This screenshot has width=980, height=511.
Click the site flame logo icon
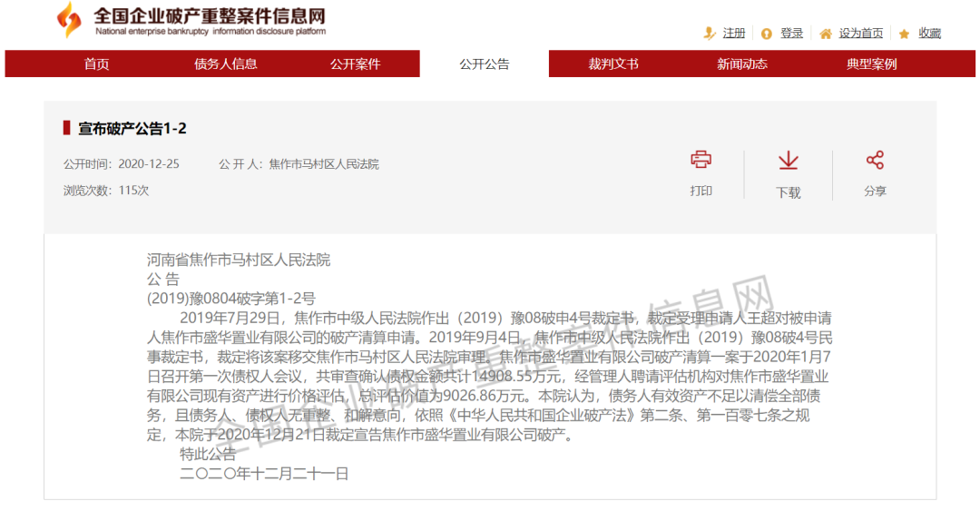pos(69,20)
